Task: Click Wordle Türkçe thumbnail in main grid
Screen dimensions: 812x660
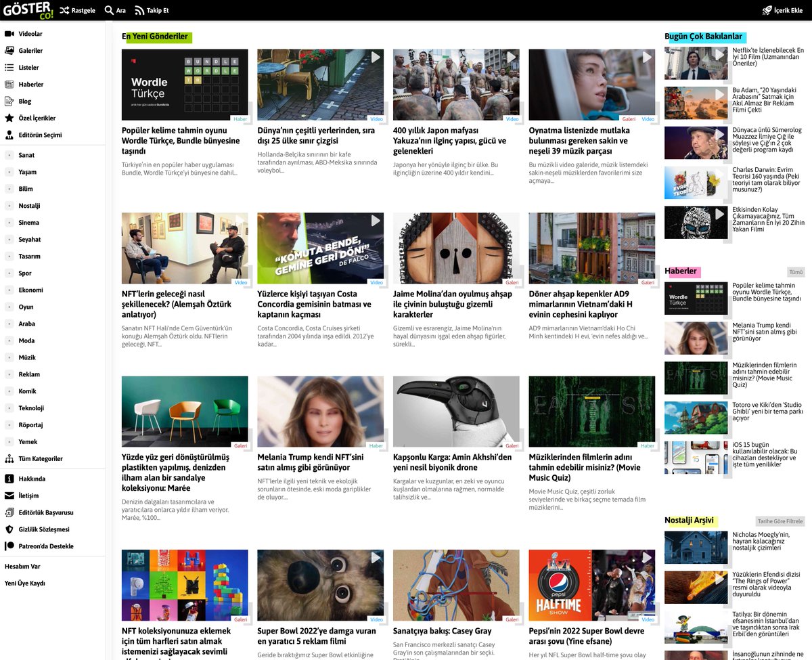Action: [185, 85]
